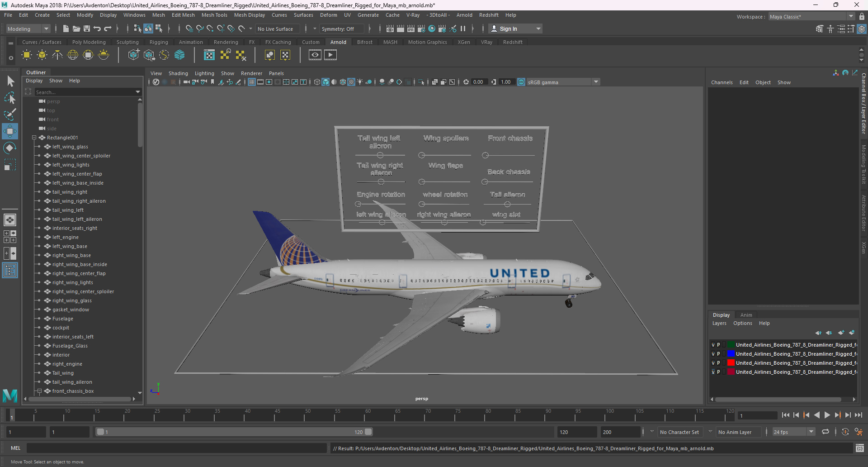Open the Symmetry Off dropdown

342,29
